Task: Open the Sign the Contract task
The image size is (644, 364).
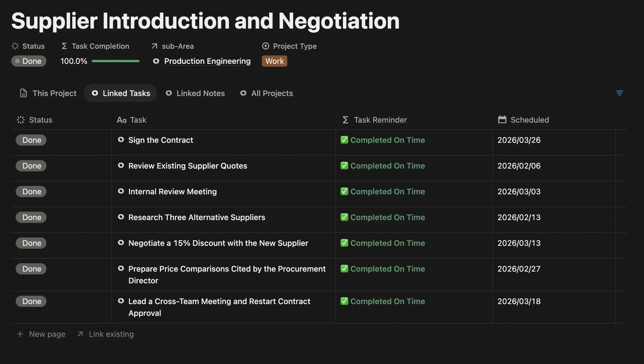Action: tap(161, 140)
